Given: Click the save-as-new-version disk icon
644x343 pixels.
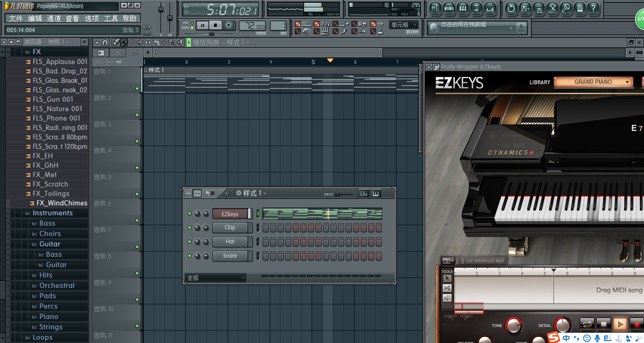Looking at the screenshot, I should pyautogui.click(x=525, y=8).
